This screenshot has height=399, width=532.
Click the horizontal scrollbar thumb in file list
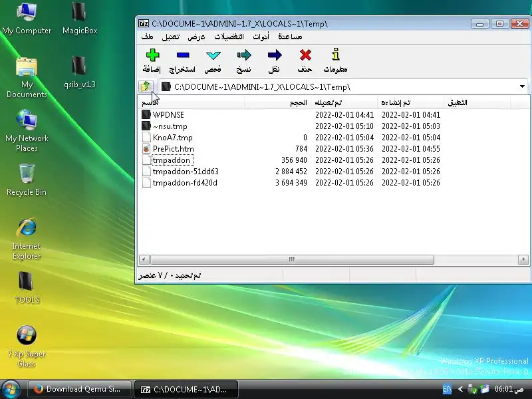pyautogui.click(x=292, y=259)
